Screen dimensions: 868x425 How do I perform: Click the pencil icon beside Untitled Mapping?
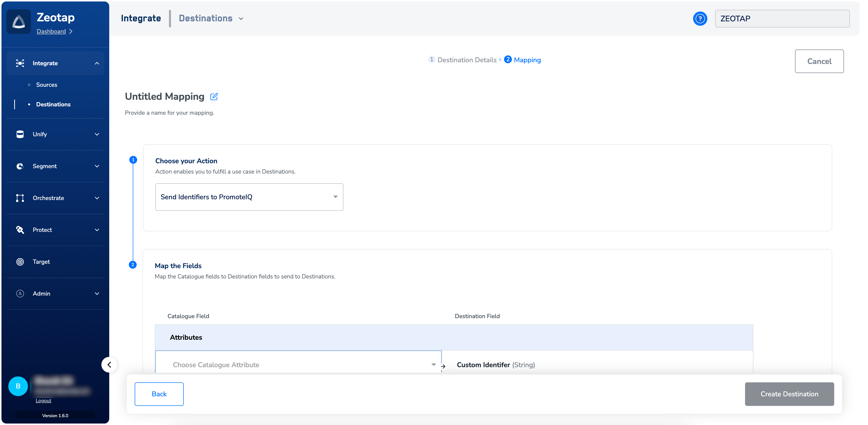[x=214, y=97]
